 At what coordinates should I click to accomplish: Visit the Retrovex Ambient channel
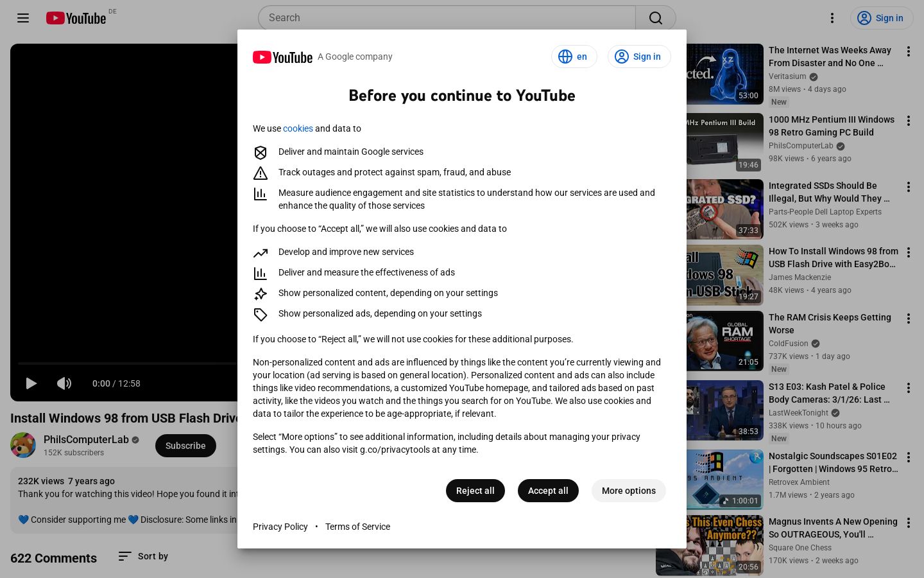coord(799,482)
